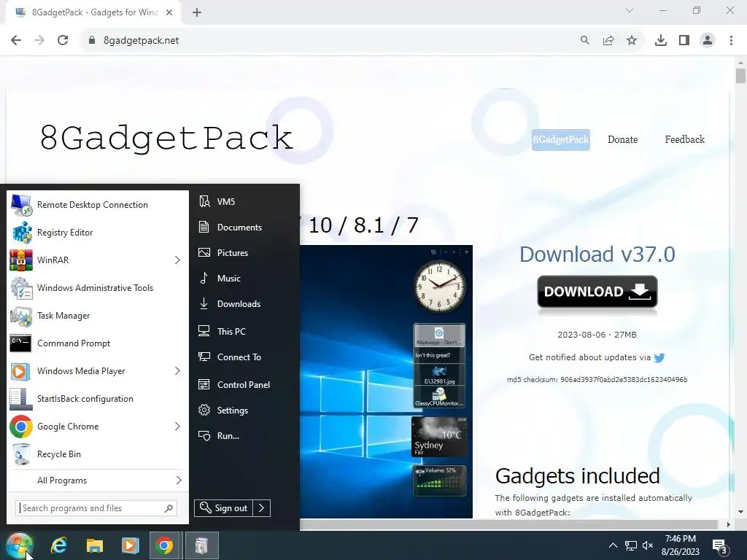The width and height of the screenshot is (747, 560).
Task: Open Chrome tab search chevron
Action: [x=630, y=10]
